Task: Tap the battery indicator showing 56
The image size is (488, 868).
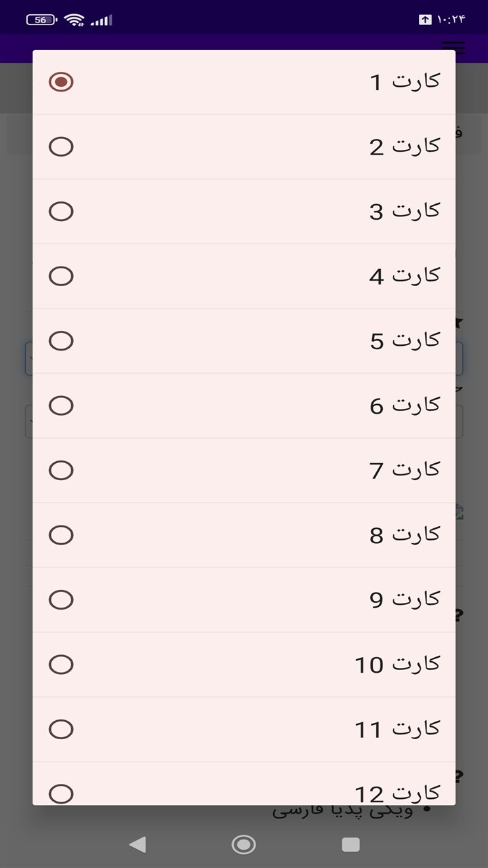Action: point(42,20)
